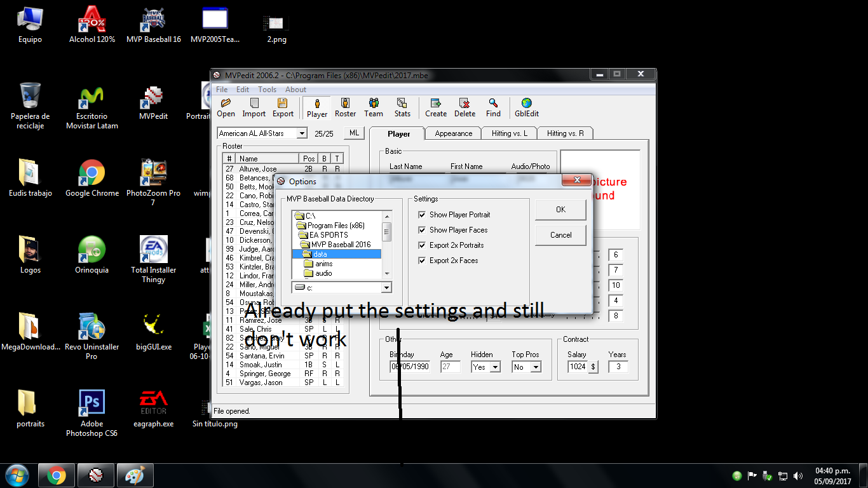Click the Birthday input field
The image size is (868, 488).
(410, 367)
